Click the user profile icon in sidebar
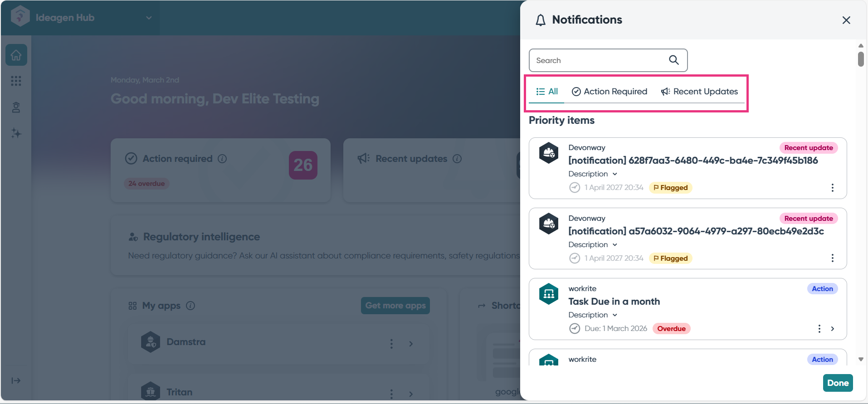The image size is (868, 404). point(16,107)
